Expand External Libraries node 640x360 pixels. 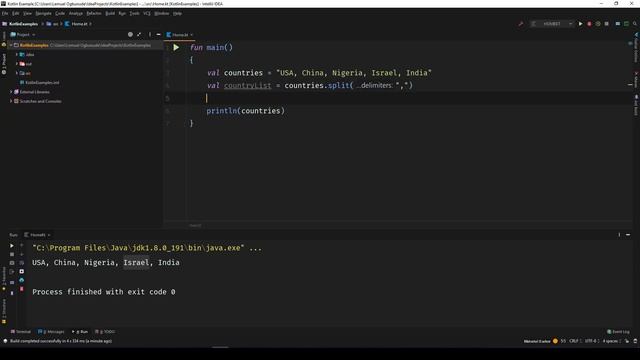11,92
